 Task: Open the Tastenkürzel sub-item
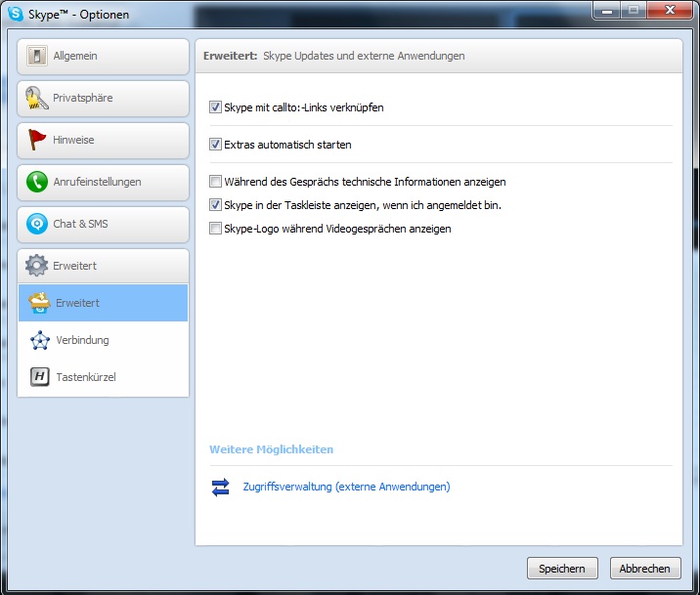click(103, 377)
